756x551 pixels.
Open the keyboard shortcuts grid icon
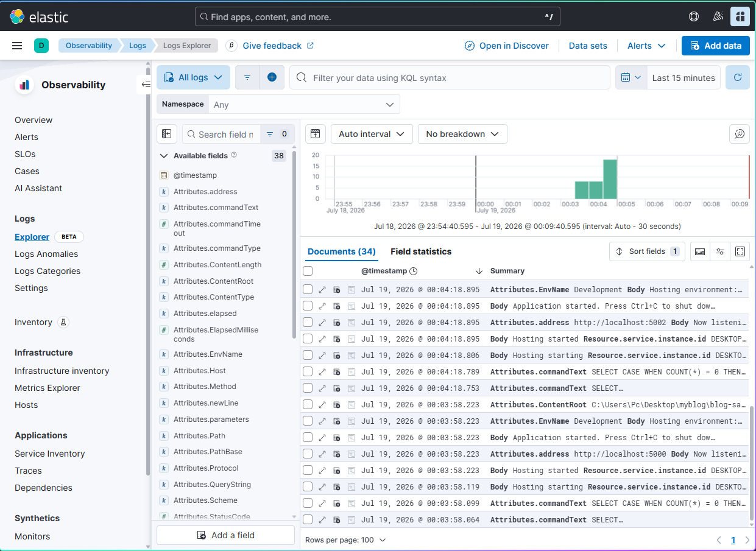click(700, 251)
